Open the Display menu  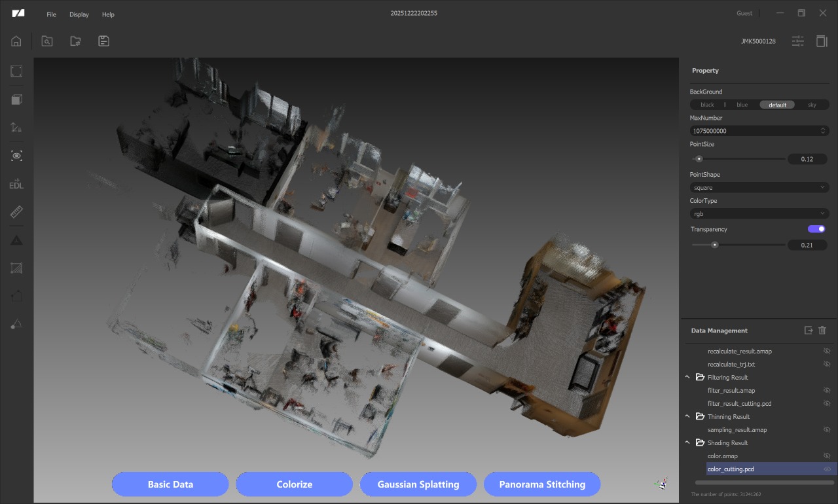79,14
